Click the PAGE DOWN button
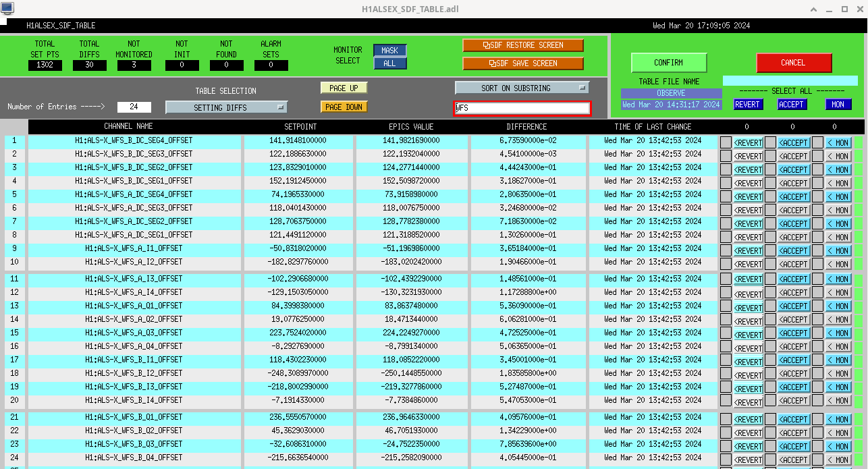 (344, 107)
